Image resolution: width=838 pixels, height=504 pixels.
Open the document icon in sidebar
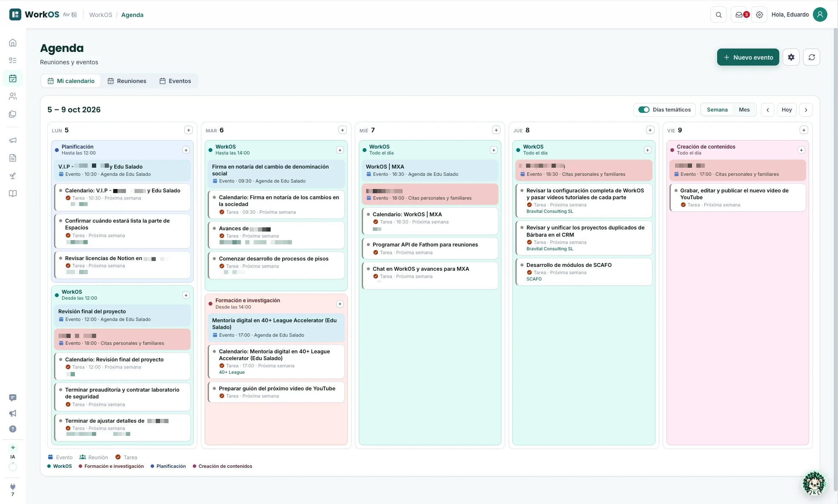[x=13, y=158]
